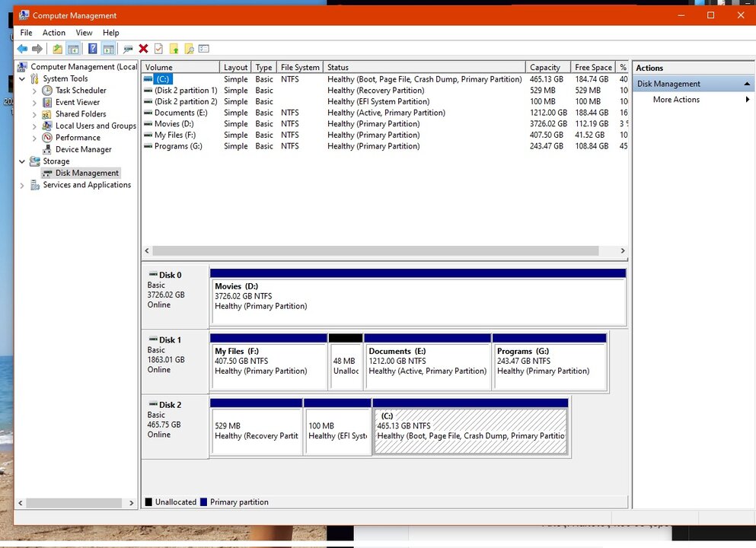The height and width of the screenshot is (548, 756).
Task: Open the Action menu
Action: pyautogui.click(x=53, y=33)
